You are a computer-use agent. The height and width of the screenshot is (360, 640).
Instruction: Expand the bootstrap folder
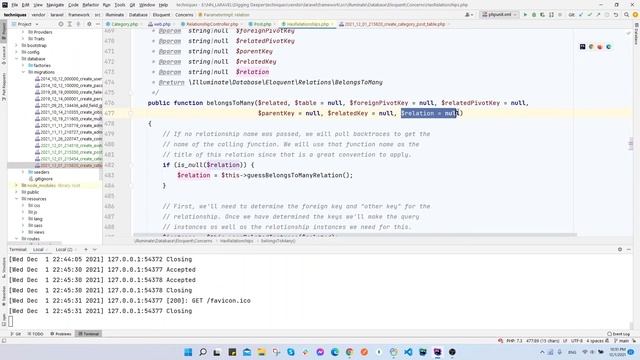click(x=17, y=45)
